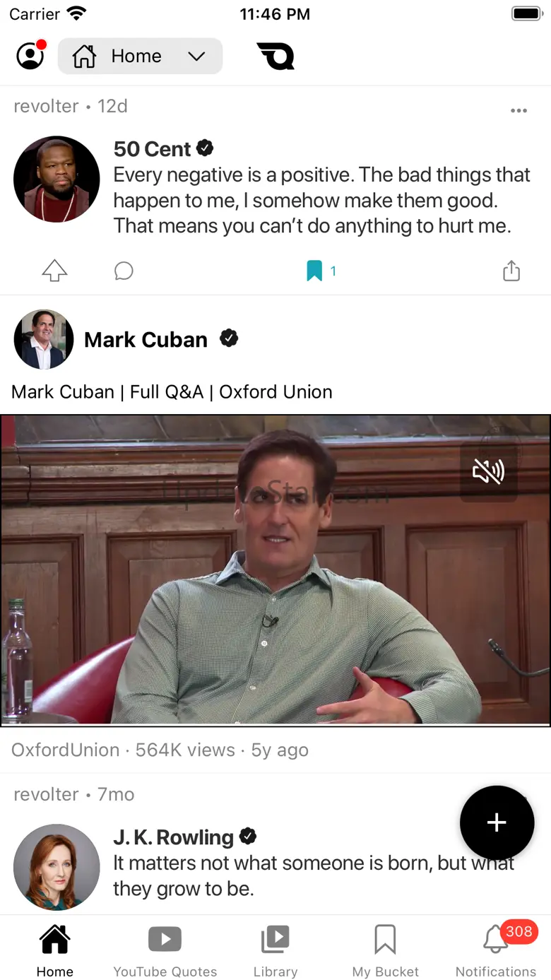551x980 pixels.
Task: Unmute the Mark Cuban video
Action: pos(488,472)
